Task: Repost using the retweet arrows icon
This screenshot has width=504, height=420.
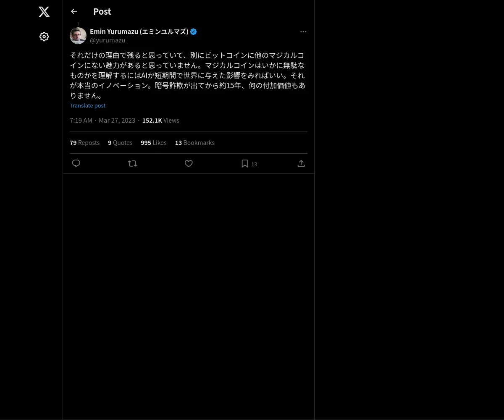Action: pos(132,163)
